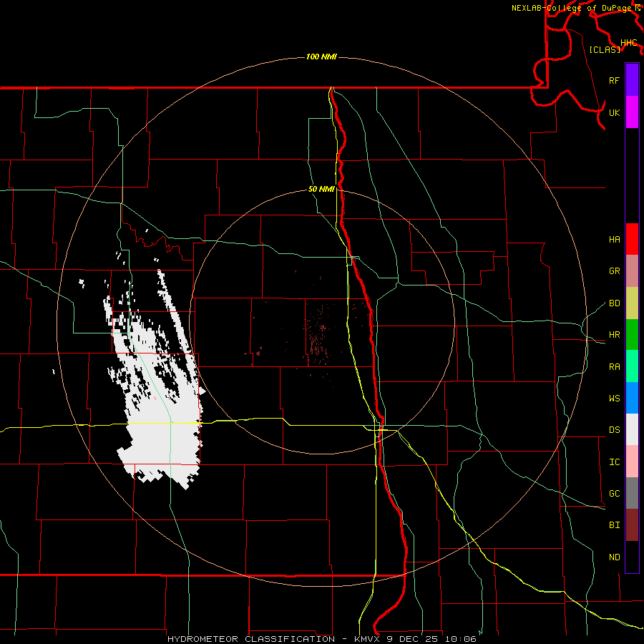Screen dimensions: 644x644
Task: Click the GR graupel color swatch
Action: point(632,271)
